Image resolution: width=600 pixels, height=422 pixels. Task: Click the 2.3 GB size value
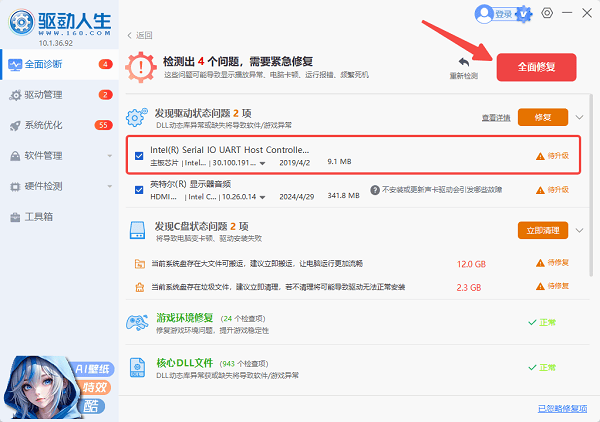[x=469, y=288]
